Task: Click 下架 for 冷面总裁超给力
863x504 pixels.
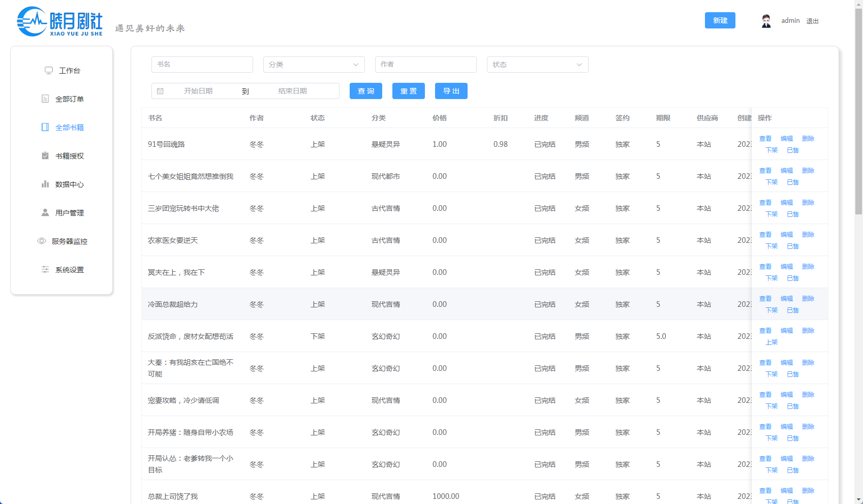Action: click(772, 310)
